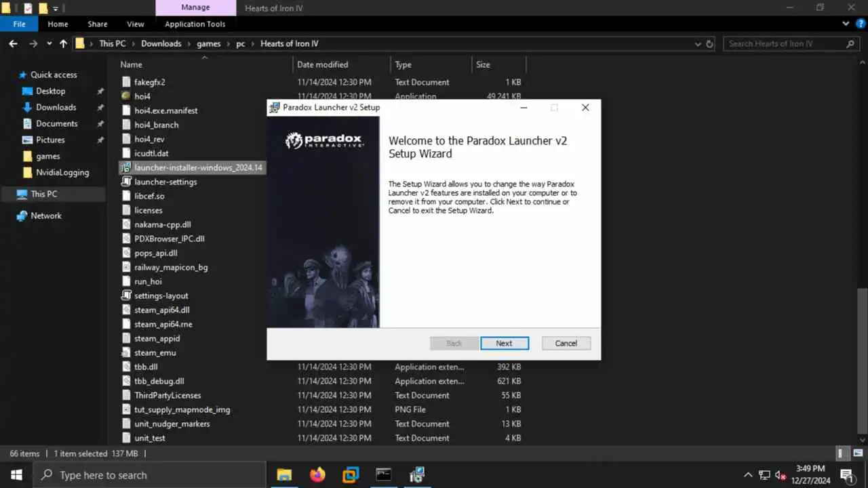Select This PC in navigation pane

[44, 194]
